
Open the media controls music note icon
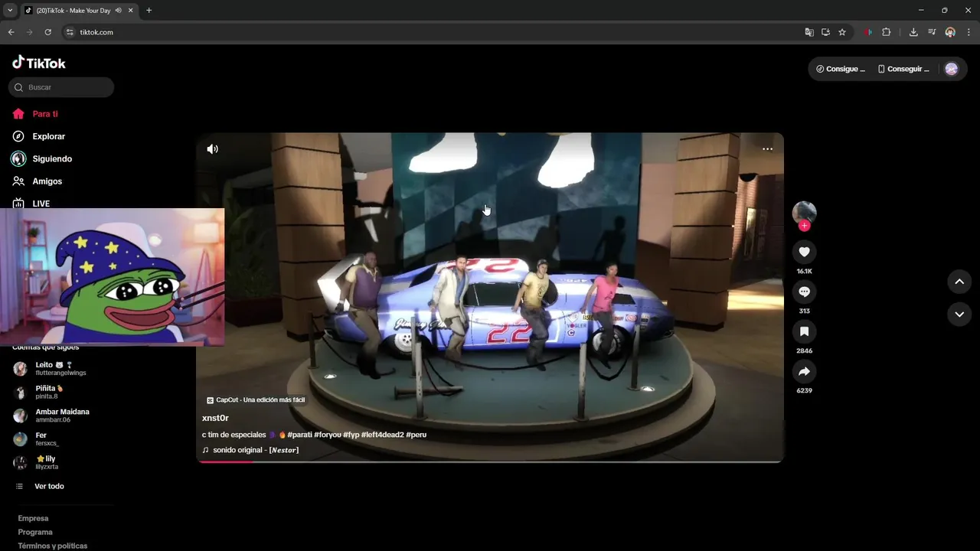tap(932, 32)
